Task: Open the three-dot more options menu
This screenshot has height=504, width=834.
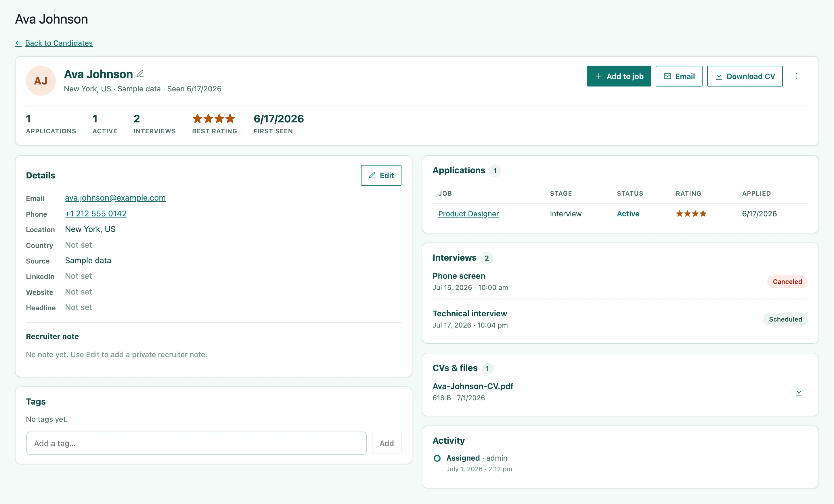Action: [796, 76]
